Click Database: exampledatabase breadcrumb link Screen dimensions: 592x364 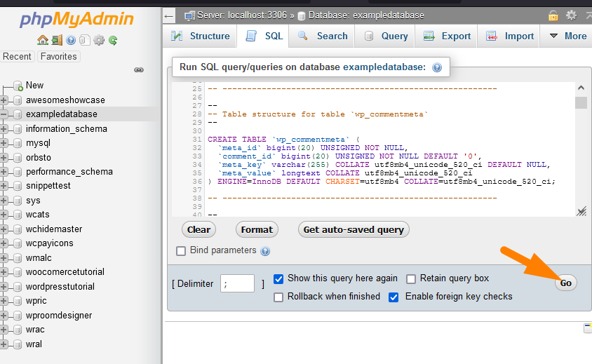[366, 15]
